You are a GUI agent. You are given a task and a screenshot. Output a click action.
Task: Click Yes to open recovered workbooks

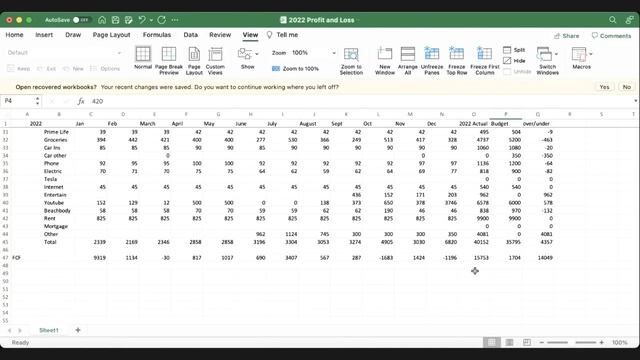[x=604, y=87]
